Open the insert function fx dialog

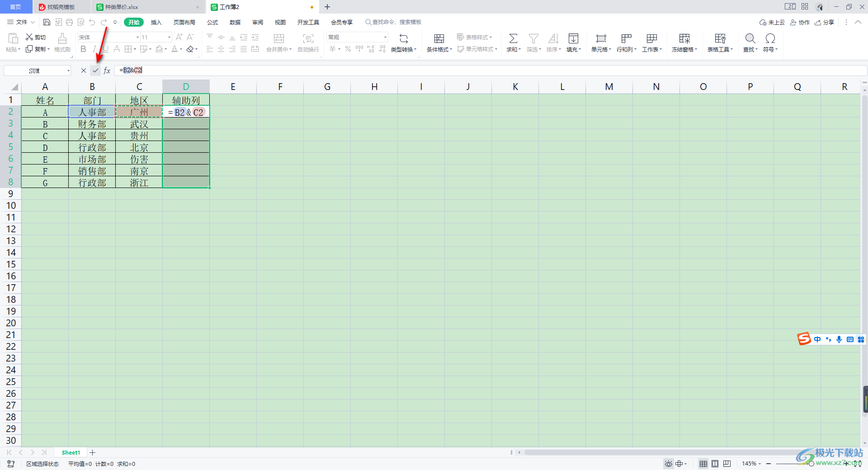[x=107, y=70]
